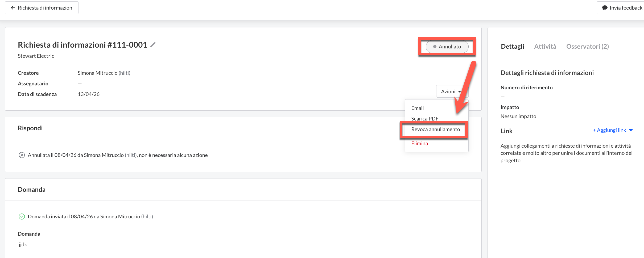Click the + Aggiungi link text
Viewport: 644px width, 258px height.
[x=609, y=130]
